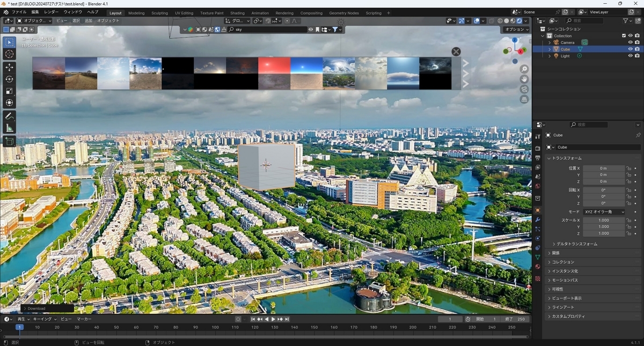Click the zoom magnifier viewport icon
Screen dimensions: 644x346
coord(524,69)
